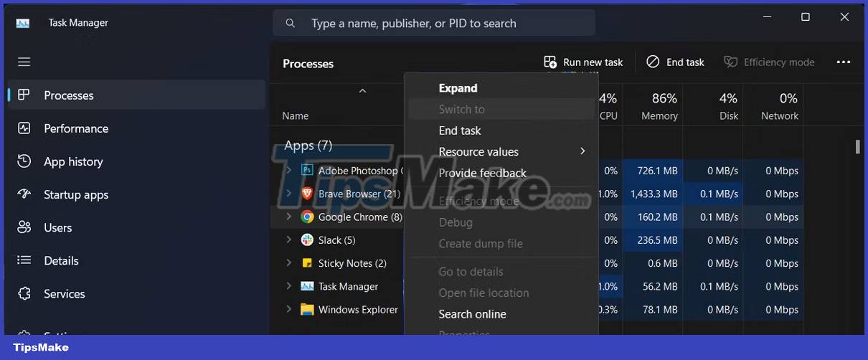Click the Run new task button
The image size is (868, 360).
pos(583,62)
